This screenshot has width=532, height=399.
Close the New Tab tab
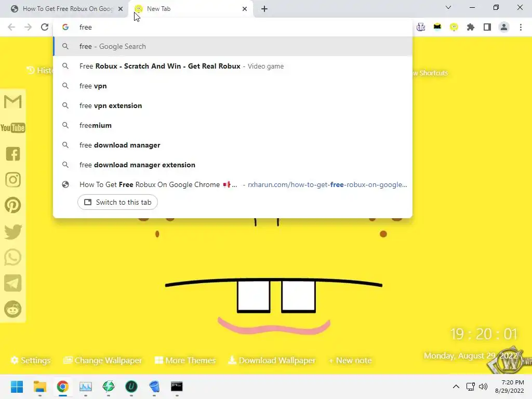(245, 9)
